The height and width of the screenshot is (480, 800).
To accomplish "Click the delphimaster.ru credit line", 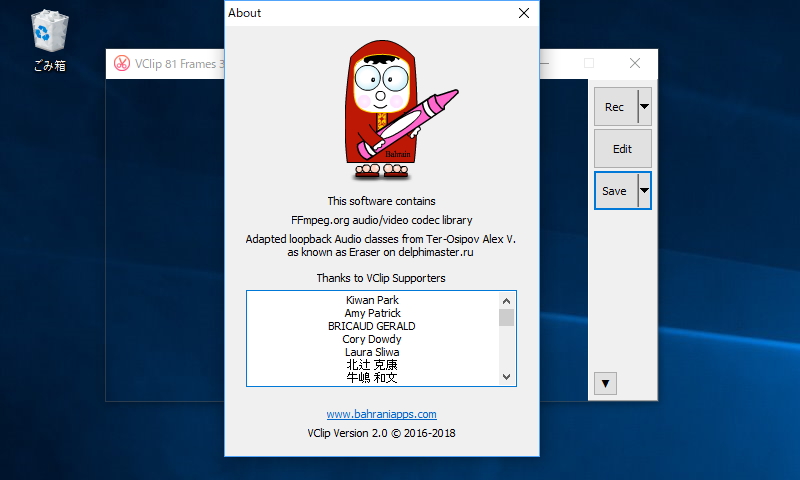I will click(380, 252).
